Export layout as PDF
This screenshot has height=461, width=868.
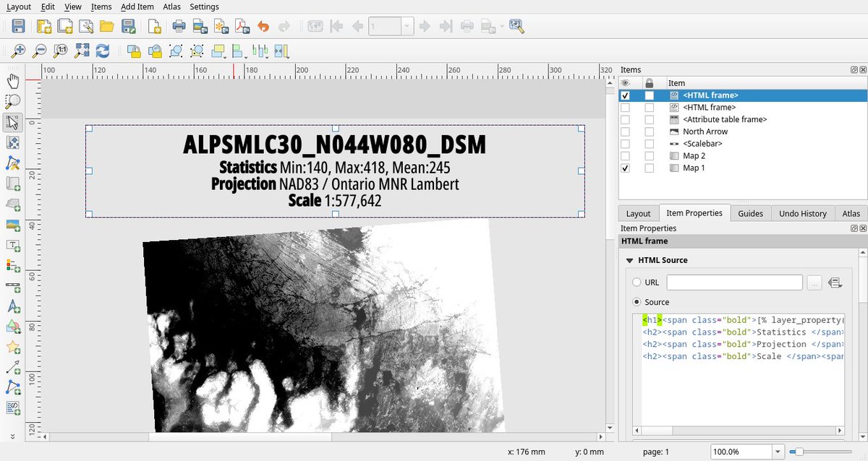(x=242, y=27)
